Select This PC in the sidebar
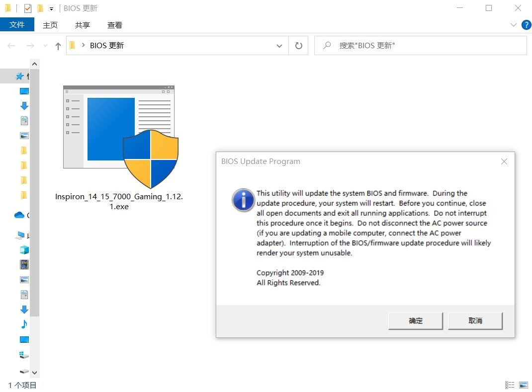532x392 pixels. (24, 235)
